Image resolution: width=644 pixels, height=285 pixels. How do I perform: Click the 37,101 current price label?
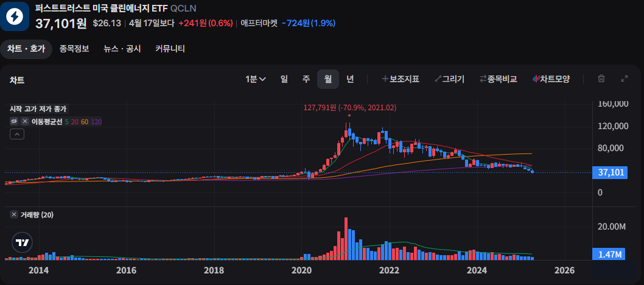click(611, 172)
